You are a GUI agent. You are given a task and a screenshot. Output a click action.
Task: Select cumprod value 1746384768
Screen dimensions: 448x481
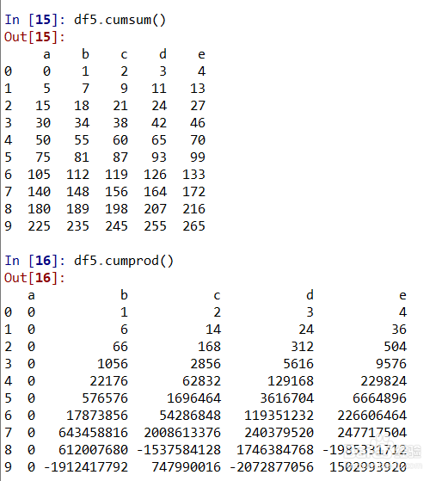pos(275,450)
